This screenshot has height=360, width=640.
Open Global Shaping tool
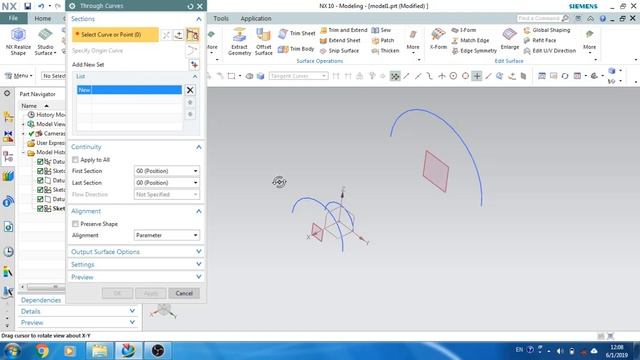[547, 30]
